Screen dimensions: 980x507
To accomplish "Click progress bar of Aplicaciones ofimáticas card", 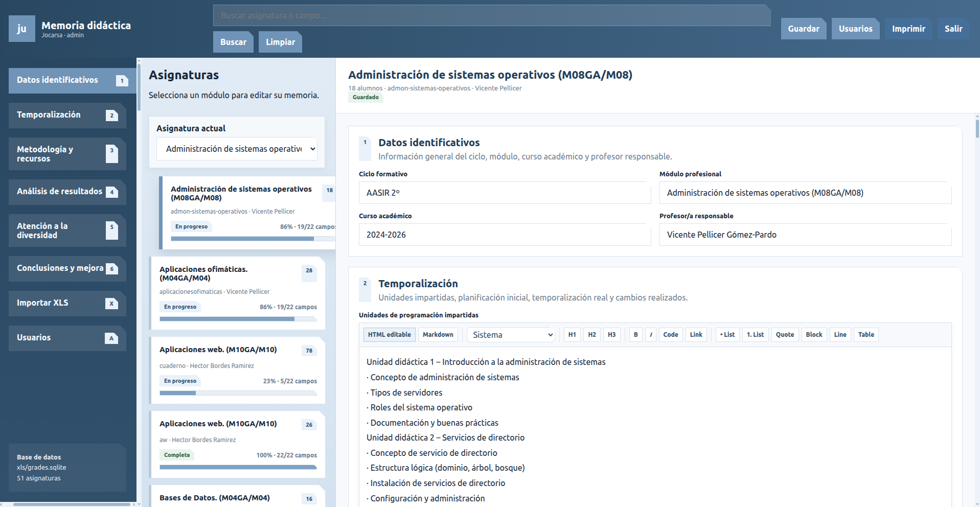I will pyautogui.click(x=238, y=319).
